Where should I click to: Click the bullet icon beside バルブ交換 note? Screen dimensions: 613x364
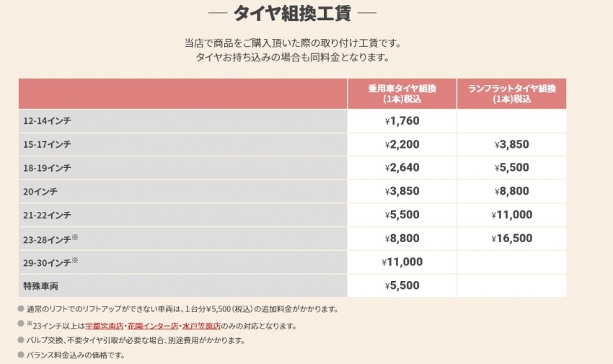[21, 340]
